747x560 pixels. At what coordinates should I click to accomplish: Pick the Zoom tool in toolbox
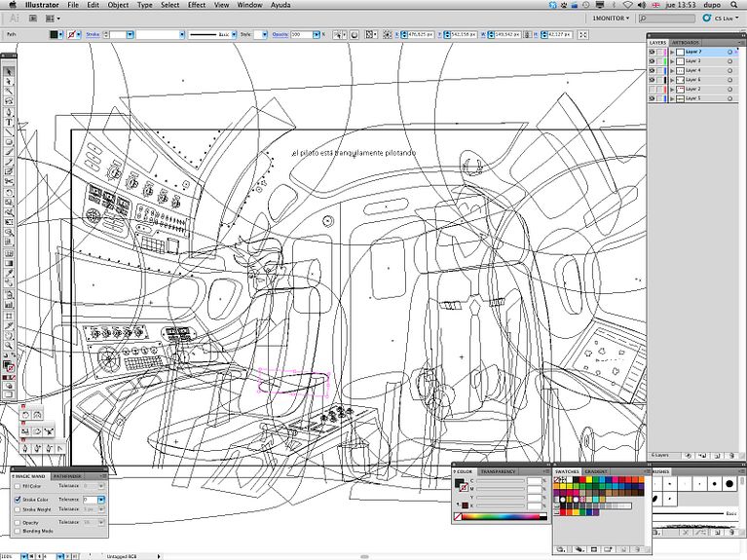(9, 344)
